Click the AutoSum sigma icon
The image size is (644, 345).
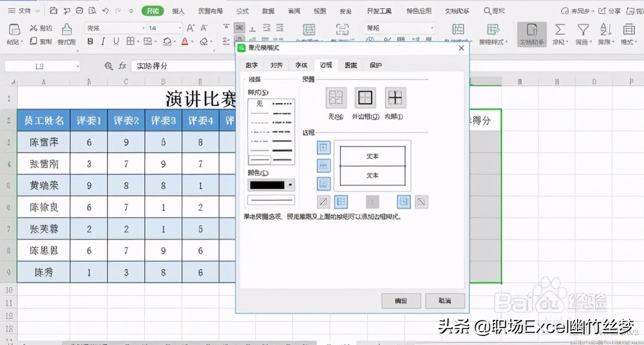pos(560,30)
